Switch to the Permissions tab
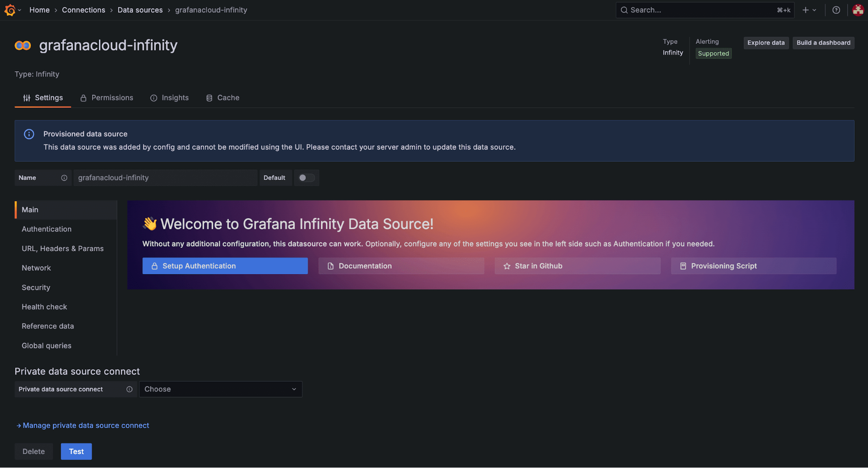 coord(107,98)
